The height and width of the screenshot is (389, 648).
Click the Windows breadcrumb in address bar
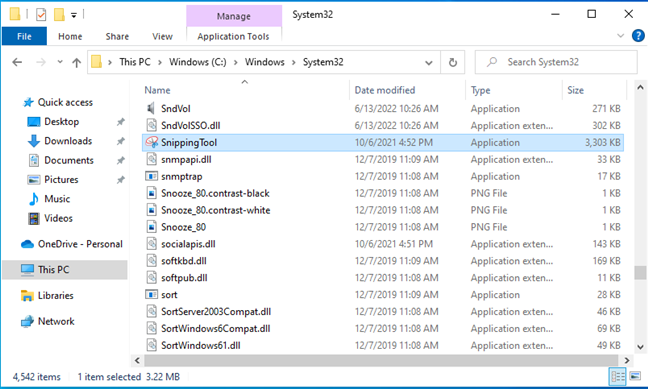coord(264,62)
